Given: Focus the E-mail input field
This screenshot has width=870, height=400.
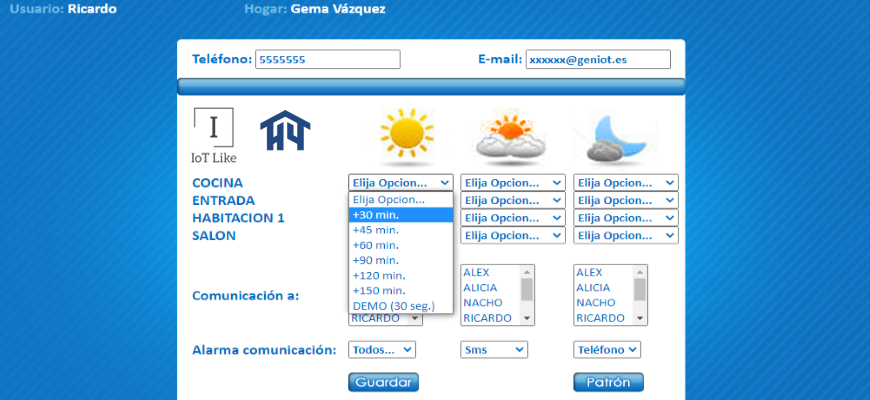Looking at the screenshot, I should tap(598, 59).
